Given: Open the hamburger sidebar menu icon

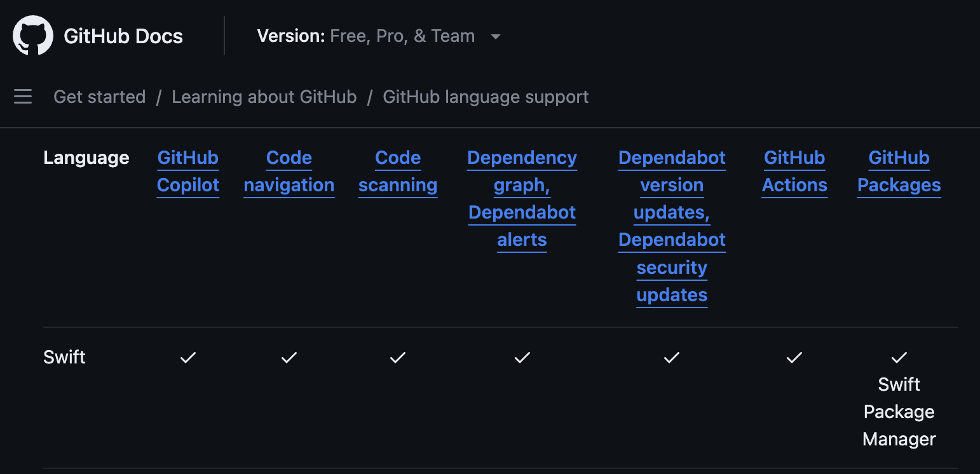Looking at the screenshot, I should coord(23,97).
